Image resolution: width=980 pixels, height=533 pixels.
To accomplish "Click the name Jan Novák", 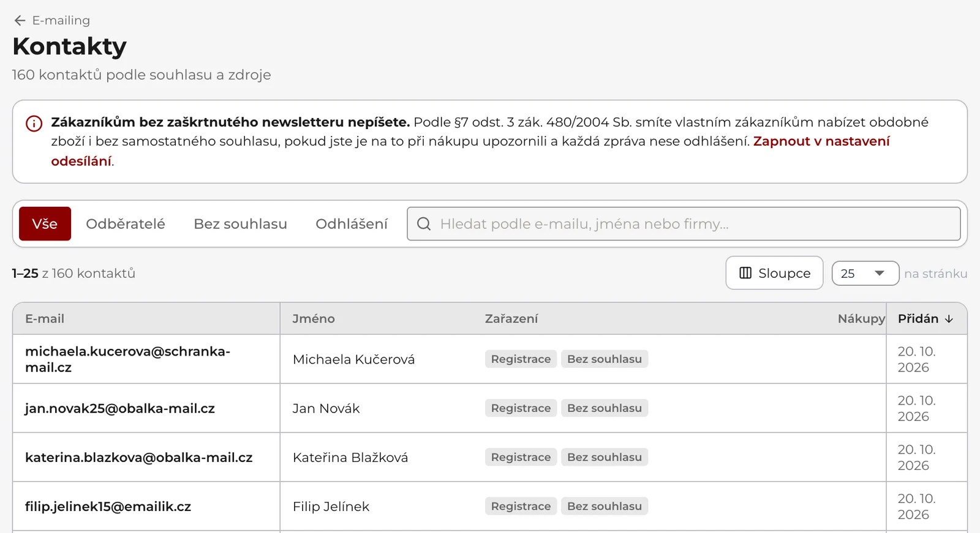I will tap(326, 408).
